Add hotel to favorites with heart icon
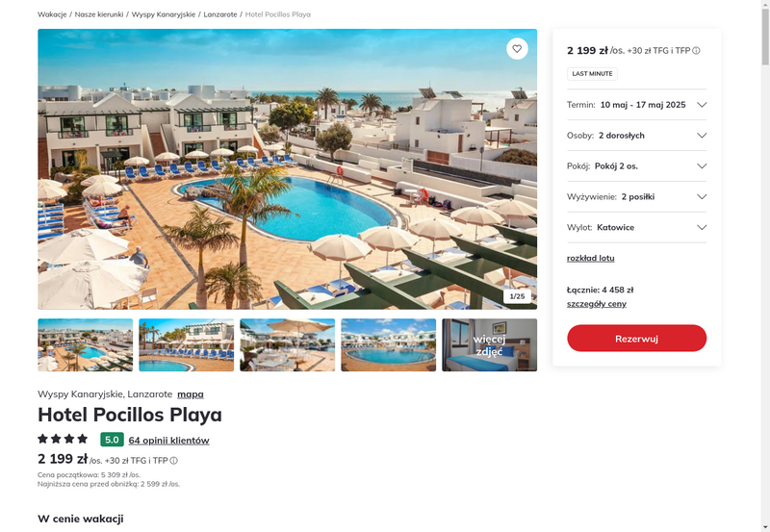The width and height of the screenshot is (770, 532). click(517, 49)
